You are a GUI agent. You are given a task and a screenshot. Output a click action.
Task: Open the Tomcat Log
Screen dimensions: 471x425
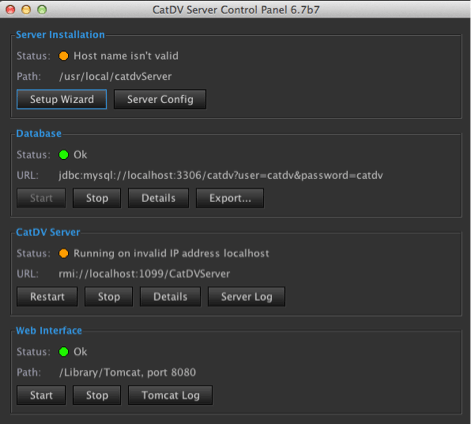(x=170, y=395)
